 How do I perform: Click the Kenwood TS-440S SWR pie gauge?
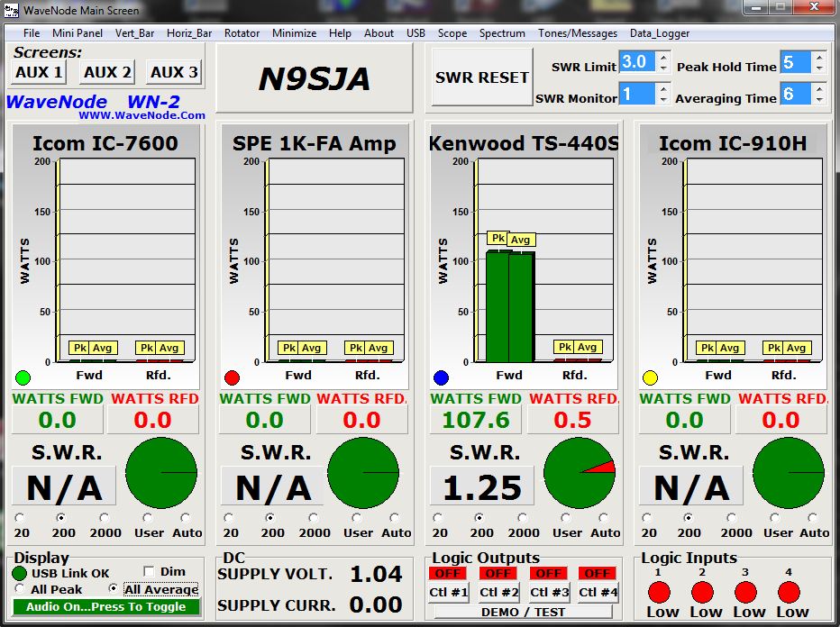point(580,472)
